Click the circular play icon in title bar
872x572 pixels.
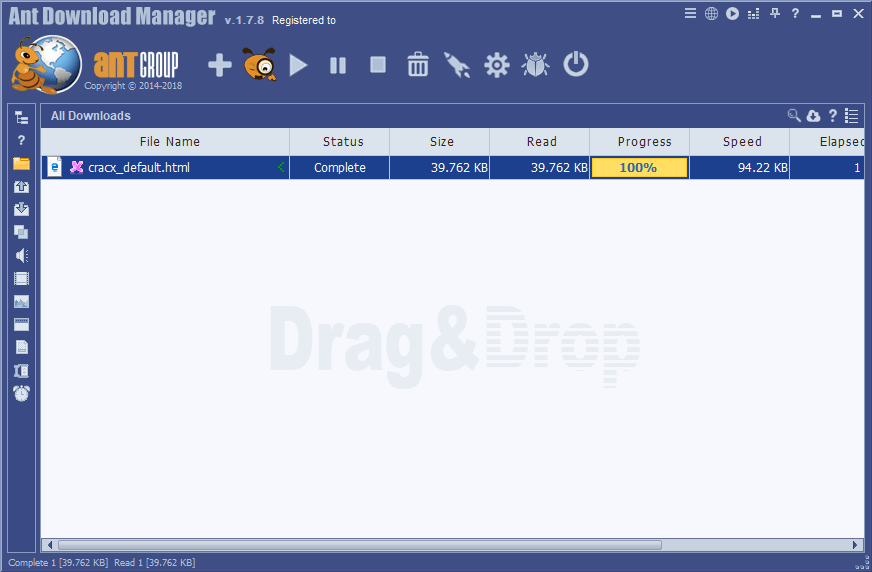732,14
